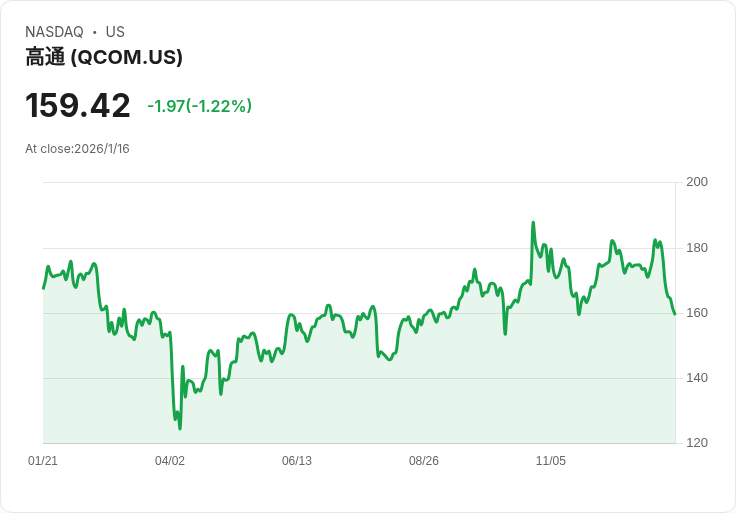Select the 08/26 date on the x-axis

424,461
